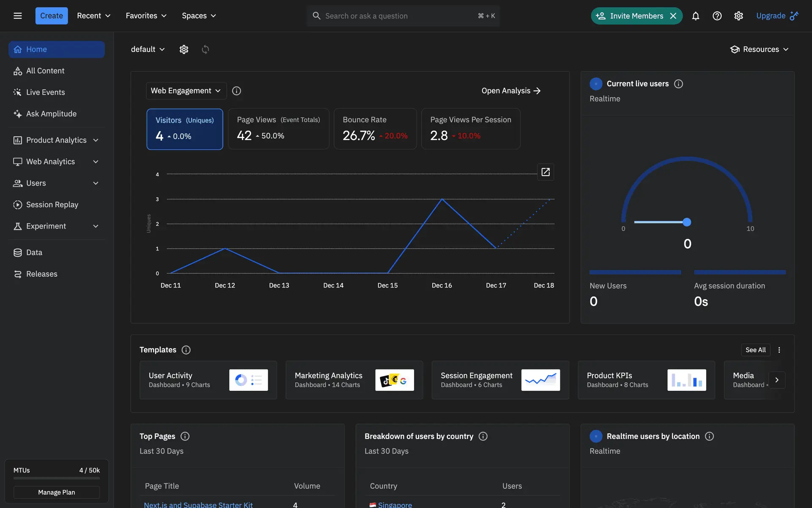Open the Resources dropdown
The width and height of the screenshot is (812, 508).
tap(760, 49)
